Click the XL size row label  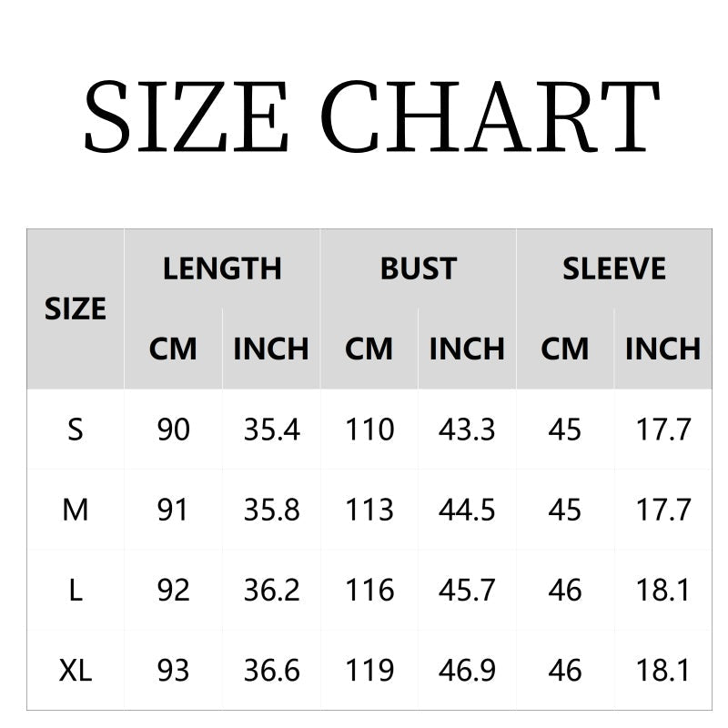click(76, 671)
